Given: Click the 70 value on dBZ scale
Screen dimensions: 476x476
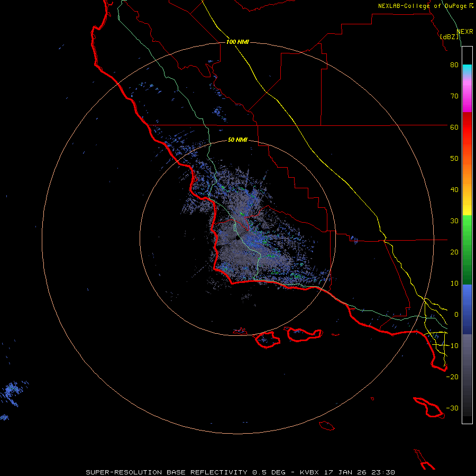Looking at the screenshot, I should tap(454, 96).
